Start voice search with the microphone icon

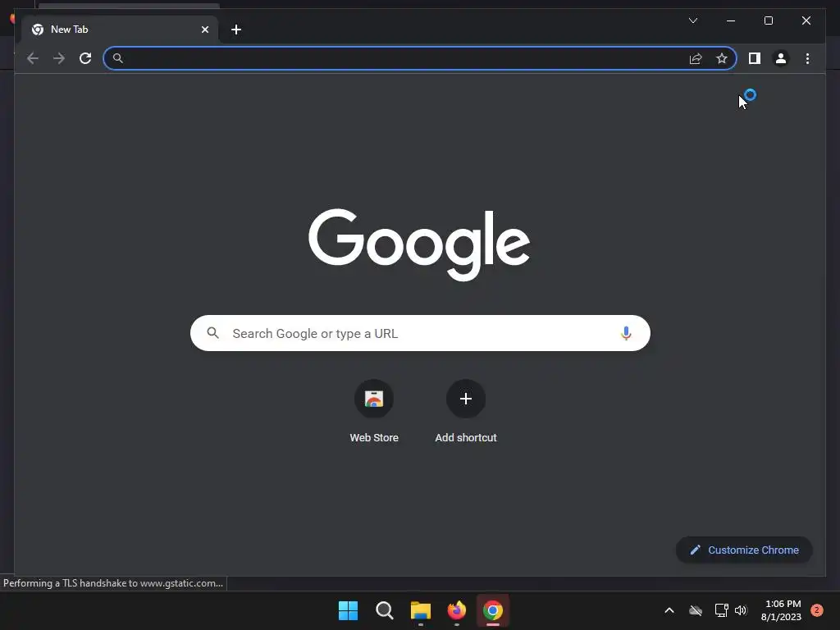pyautogui.click(x=626, y=333)
